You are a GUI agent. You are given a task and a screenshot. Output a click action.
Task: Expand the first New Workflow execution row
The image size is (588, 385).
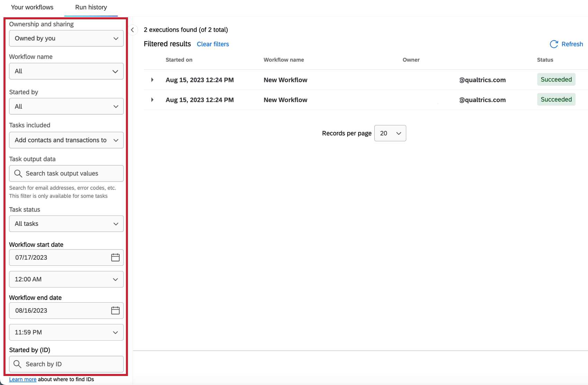(x=152, y=80)
